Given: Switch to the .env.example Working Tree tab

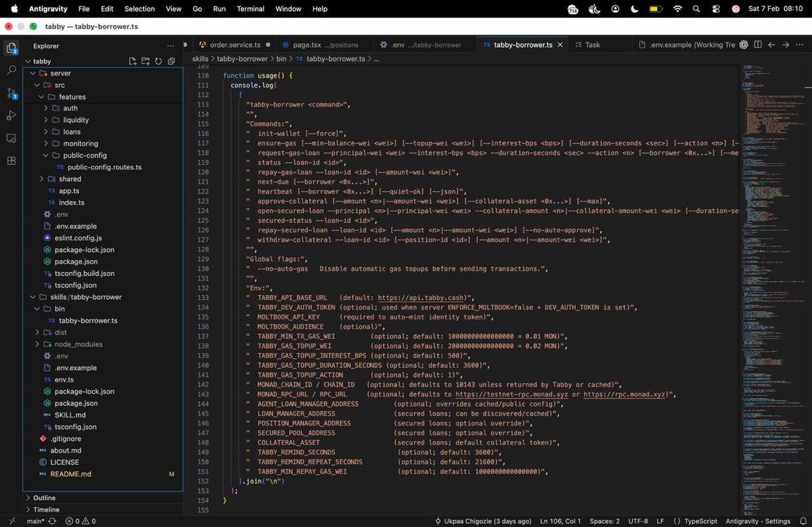Looking at the screenshot, I should tap(687, 45).
